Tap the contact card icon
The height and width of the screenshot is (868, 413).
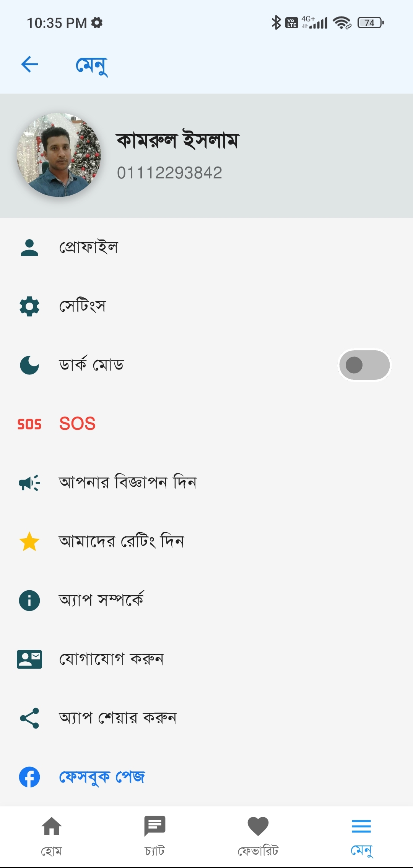tap(29, 659)
